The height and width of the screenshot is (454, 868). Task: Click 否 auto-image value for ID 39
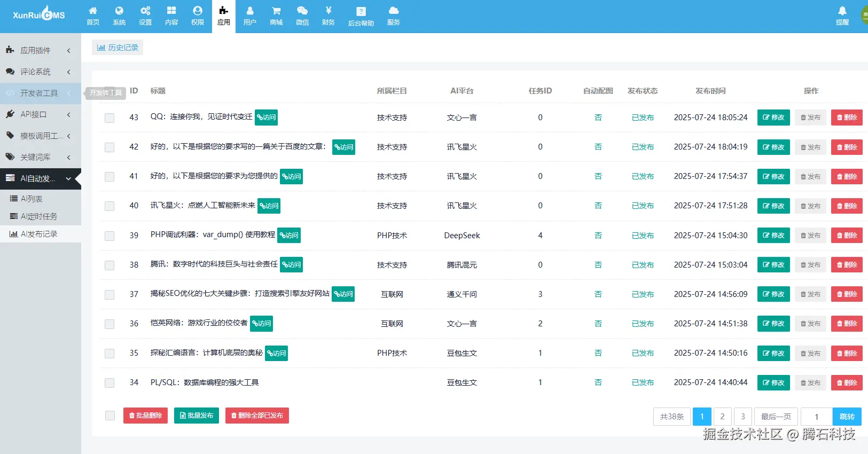(x=598, y=236)
